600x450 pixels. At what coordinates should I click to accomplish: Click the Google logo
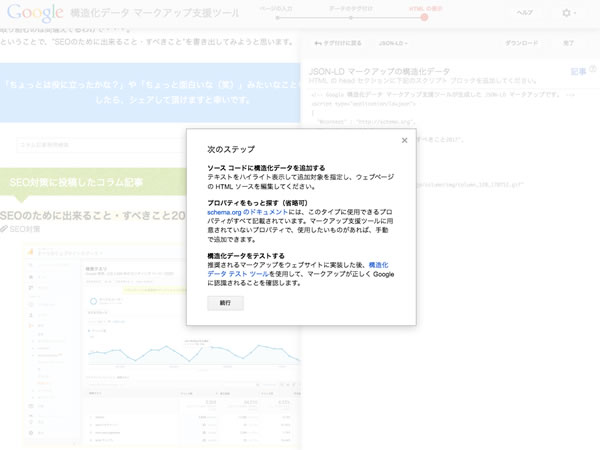(35, 13)
